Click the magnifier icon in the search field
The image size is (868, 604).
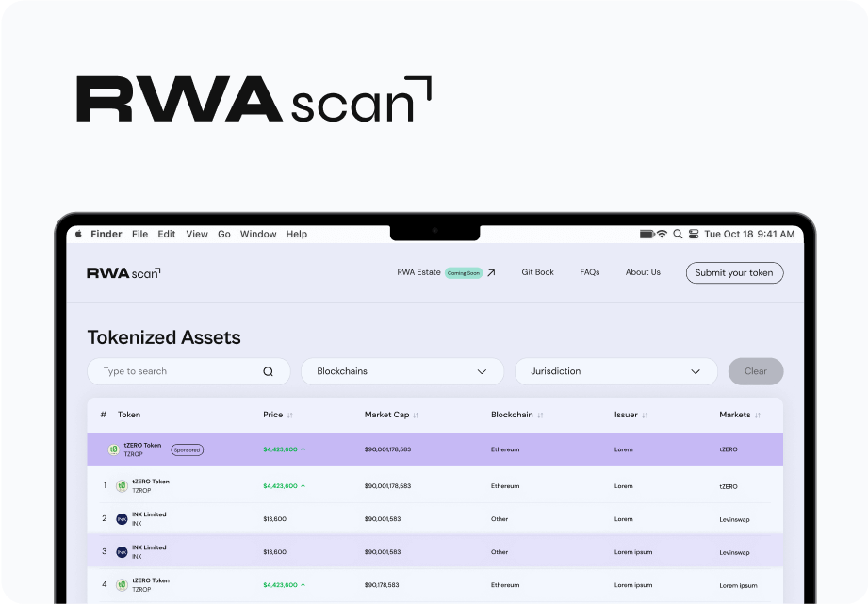tap(268, 371)
